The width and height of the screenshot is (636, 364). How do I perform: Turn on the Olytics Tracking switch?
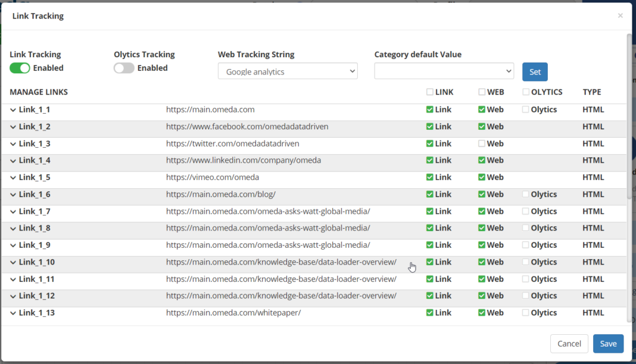(x=124, y=68)
